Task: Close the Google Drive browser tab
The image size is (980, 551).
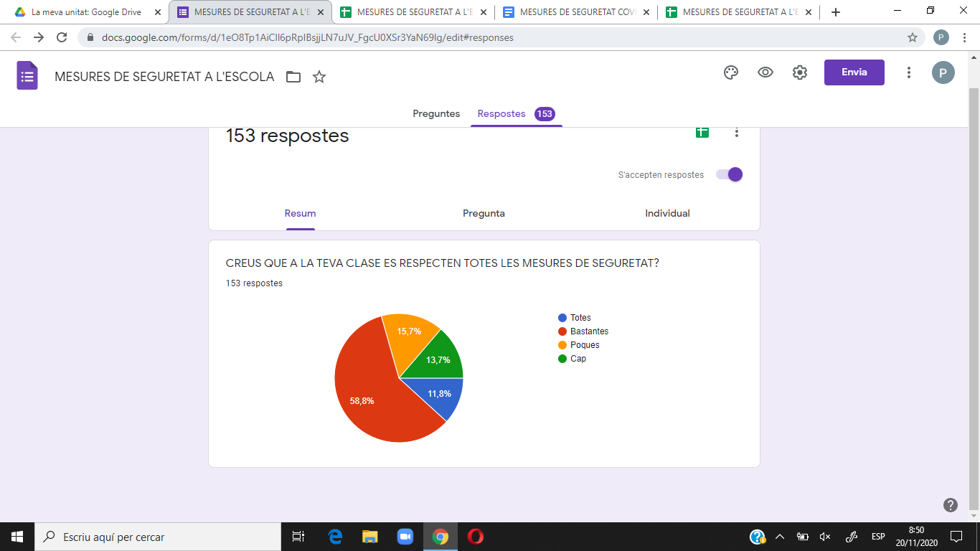Action: pyautogui.click(x=158, y=12)
